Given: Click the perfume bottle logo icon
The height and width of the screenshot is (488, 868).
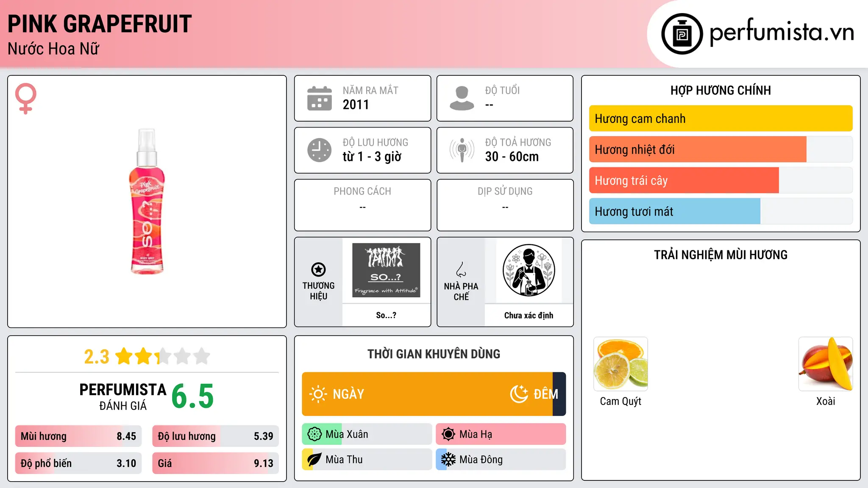Looking at the screenshot, I should 682,33.
